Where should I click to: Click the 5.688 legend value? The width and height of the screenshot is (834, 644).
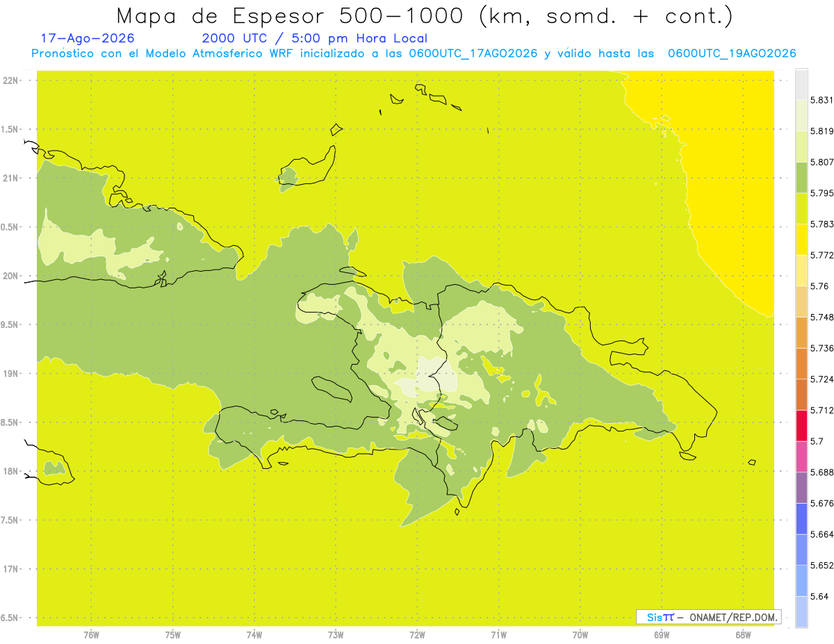coord(821,472)
